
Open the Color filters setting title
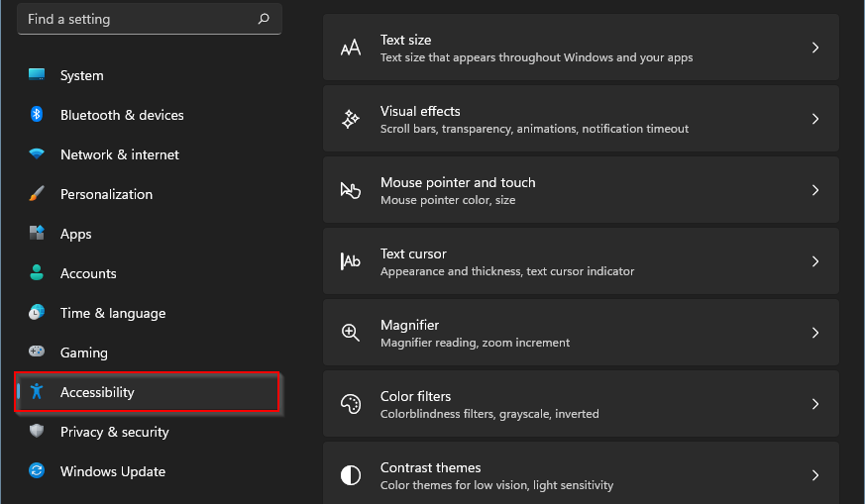pyautogui.click(x=415, y=396)
